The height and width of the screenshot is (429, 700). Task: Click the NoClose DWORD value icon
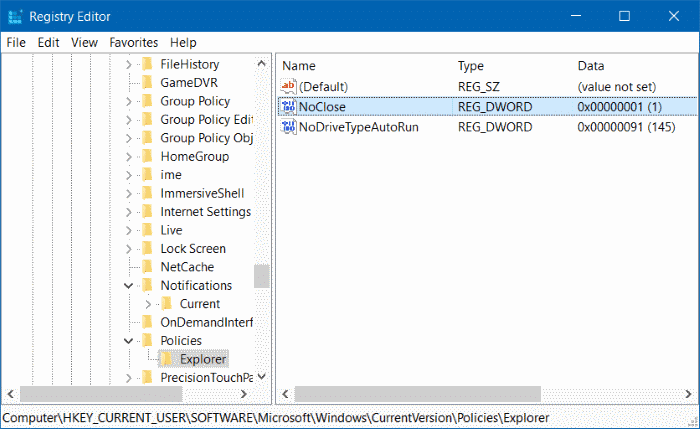click(288, 107)
